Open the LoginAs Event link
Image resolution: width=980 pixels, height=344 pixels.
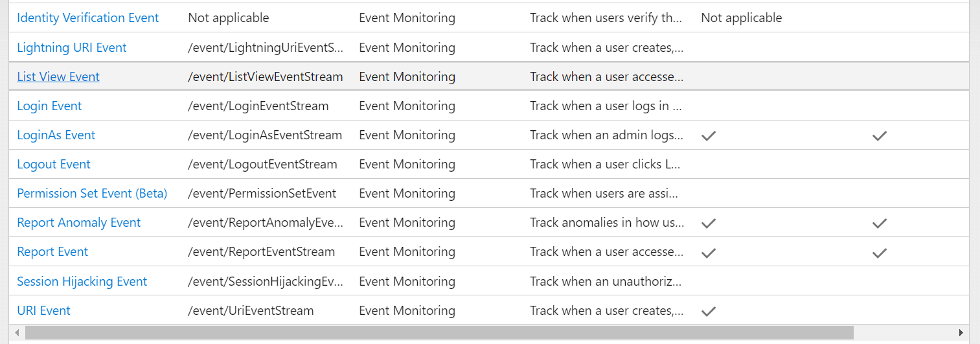(x=56, y=135)
